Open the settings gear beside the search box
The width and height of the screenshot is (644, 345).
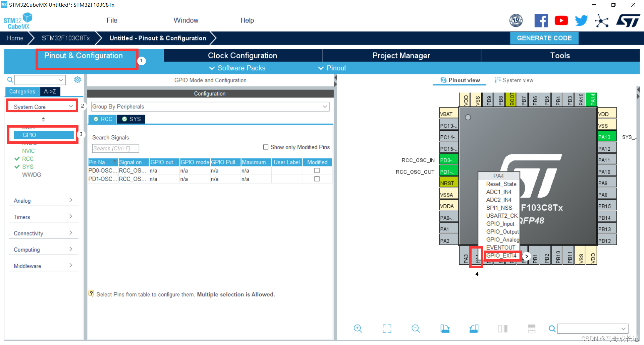(x=77, y=80)
